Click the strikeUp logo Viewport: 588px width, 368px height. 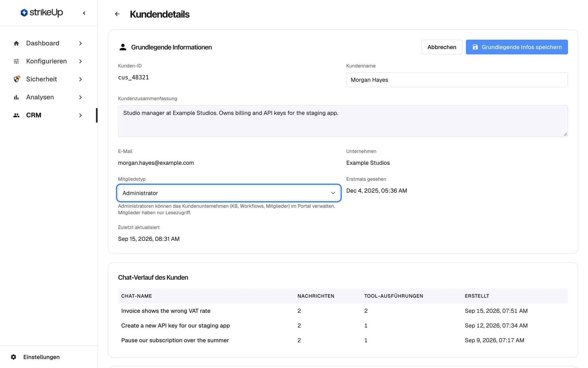tap(41, 13)
